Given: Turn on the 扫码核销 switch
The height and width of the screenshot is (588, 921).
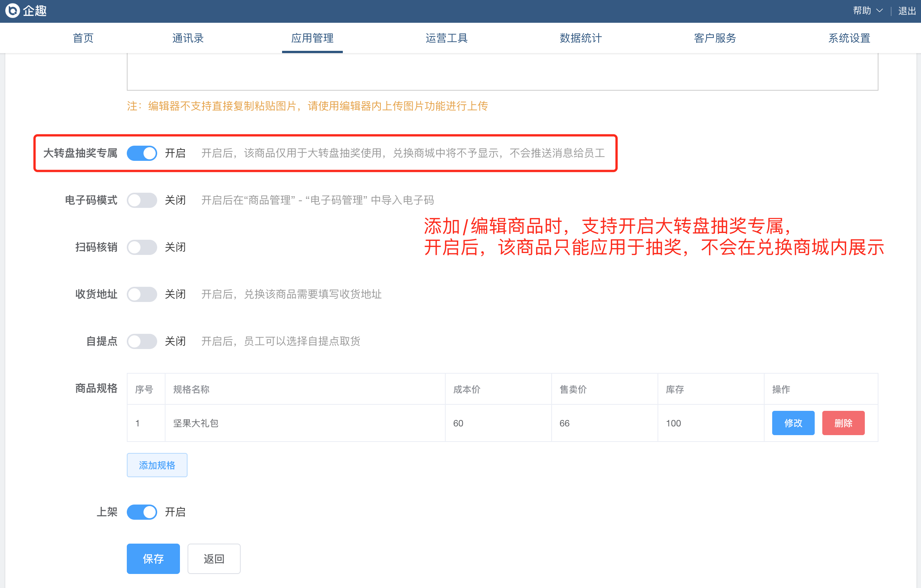Looking at the screenshot, I should (142, 247).
